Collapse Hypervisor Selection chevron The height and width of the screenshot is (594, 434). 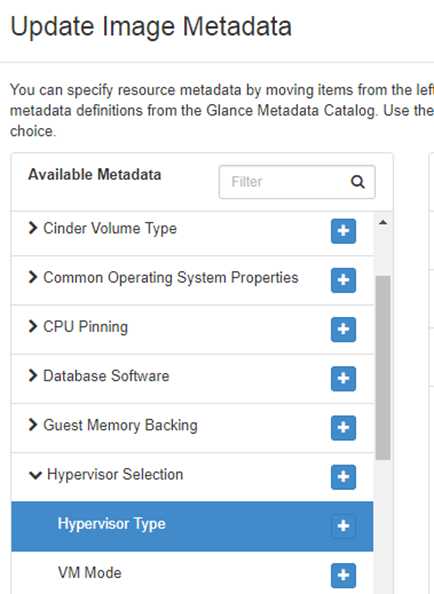[x=35, y=475]
